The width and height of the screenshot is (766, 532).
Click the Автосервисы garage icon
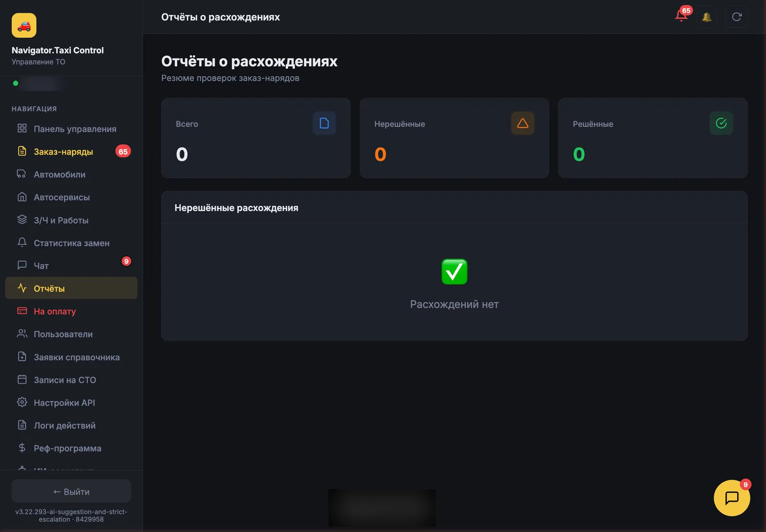22,197
